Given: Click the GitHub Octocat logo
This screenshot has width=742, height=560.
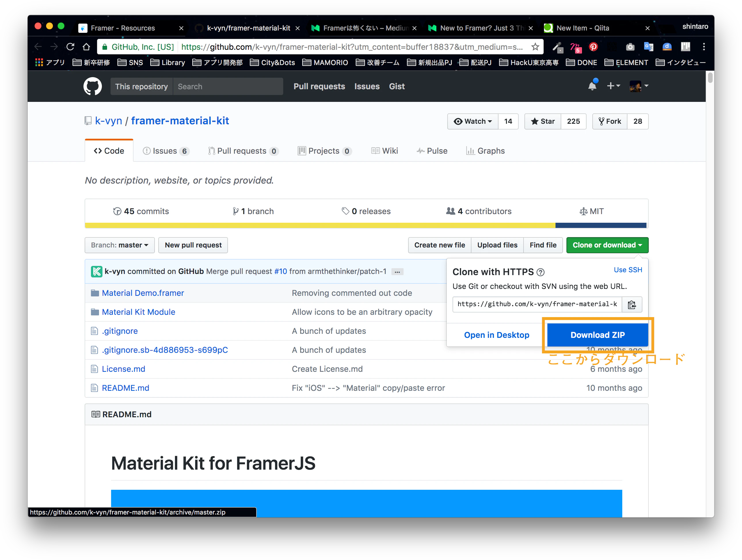Looking at the screenshot, I should pos(93,86).
